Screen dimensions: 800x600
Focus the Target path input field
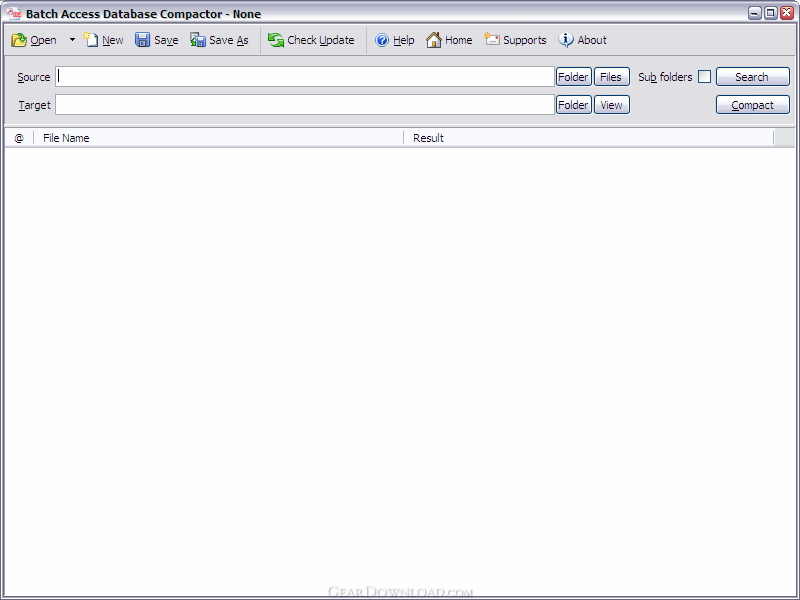(305, 105)
